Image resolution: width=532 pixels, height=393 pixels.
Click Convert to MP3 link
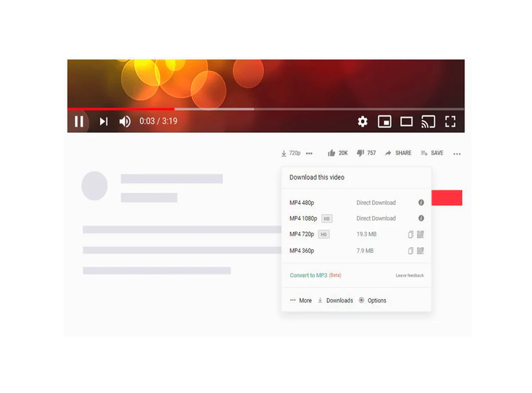[308, 275]
